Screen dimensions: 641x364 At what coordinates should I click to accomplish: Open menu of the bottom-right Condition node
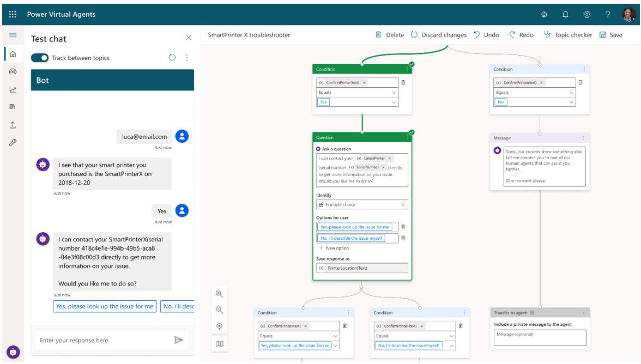[465, 313]
